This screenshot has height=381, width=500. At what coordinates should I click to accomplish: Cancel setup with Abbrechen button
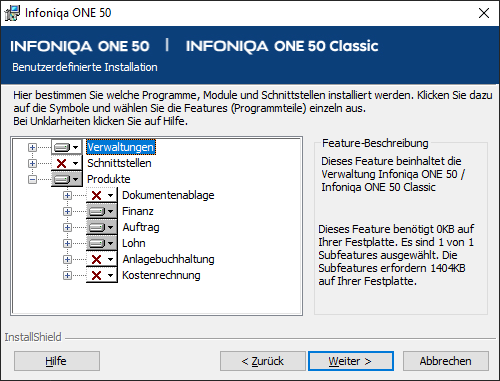coord(446,361)
